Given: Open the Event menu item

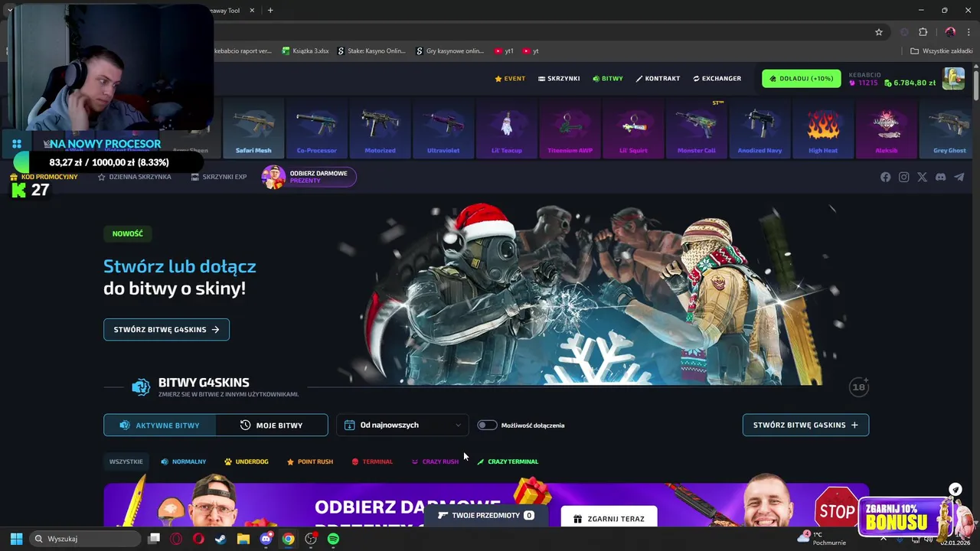Looking at the screenshot, I should tap(510, 78).
